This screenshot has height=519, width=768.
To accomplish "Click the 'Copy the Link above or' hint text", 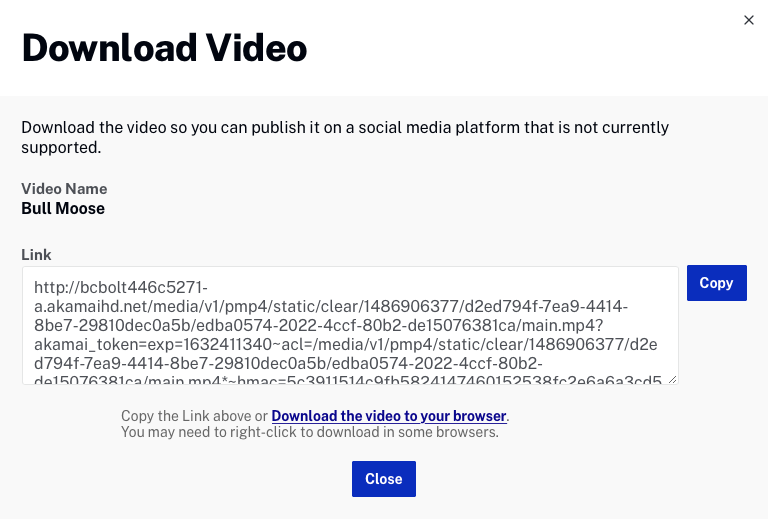I will (194, 416).
